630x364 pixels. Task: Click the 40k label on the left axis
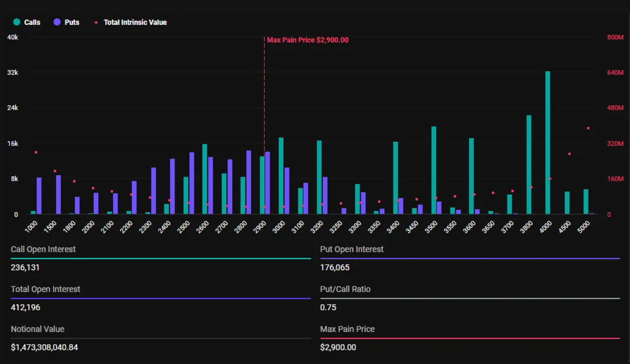(x=13, y=37)
